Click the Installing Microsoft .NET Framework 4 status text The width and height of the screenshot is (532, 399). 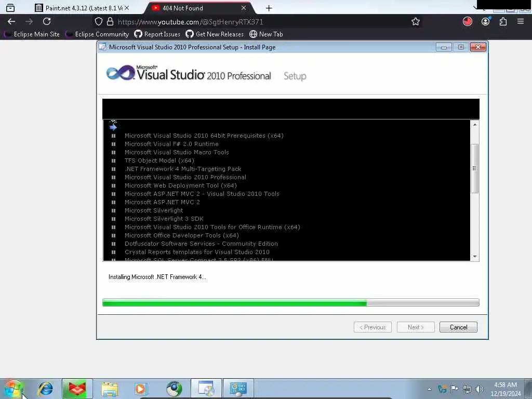(157, 277)
